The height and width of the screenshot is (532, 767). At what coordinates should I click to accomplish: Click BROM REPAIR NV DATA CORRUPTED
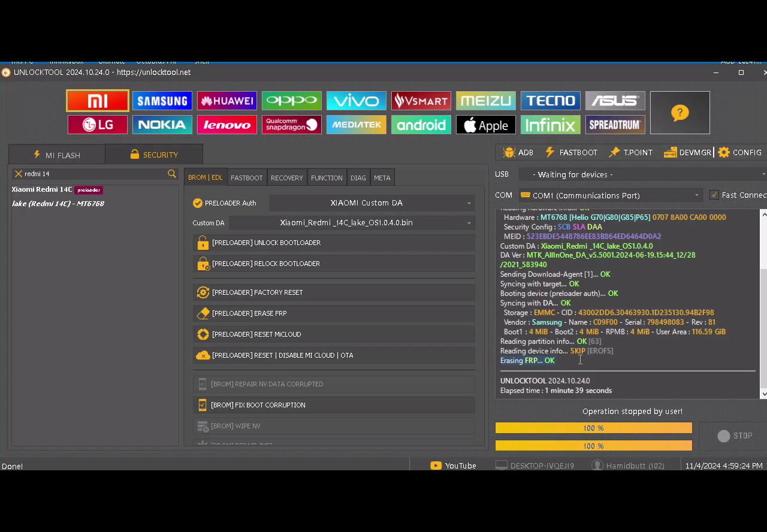point(334,384)
